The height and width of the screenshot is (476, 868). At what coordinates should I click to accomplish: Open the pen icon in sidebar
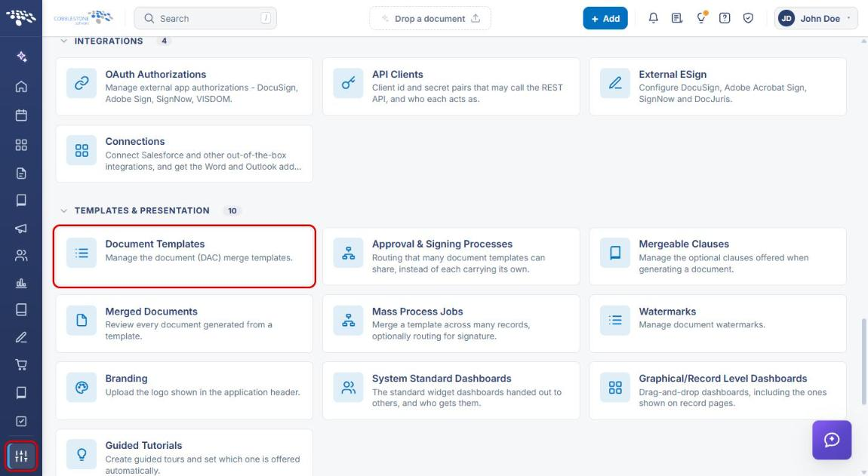pyautogui.click(x=21, y=337)
